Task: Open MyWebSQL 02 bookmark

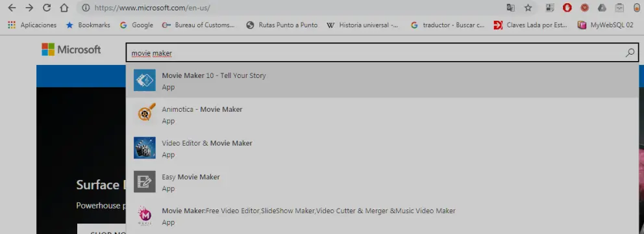Action: [x=606, y=25]
